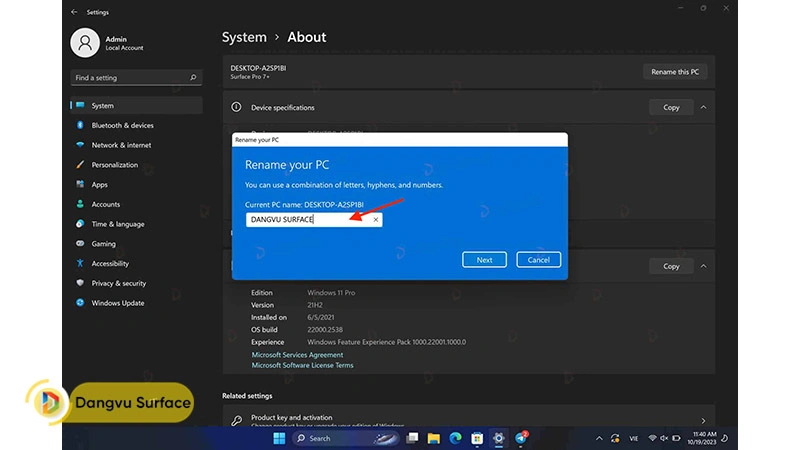The width and height of the screenshot is (800, 450).
Task: Open Microsoft Store from the taskbar
Action: coord(477,438)
